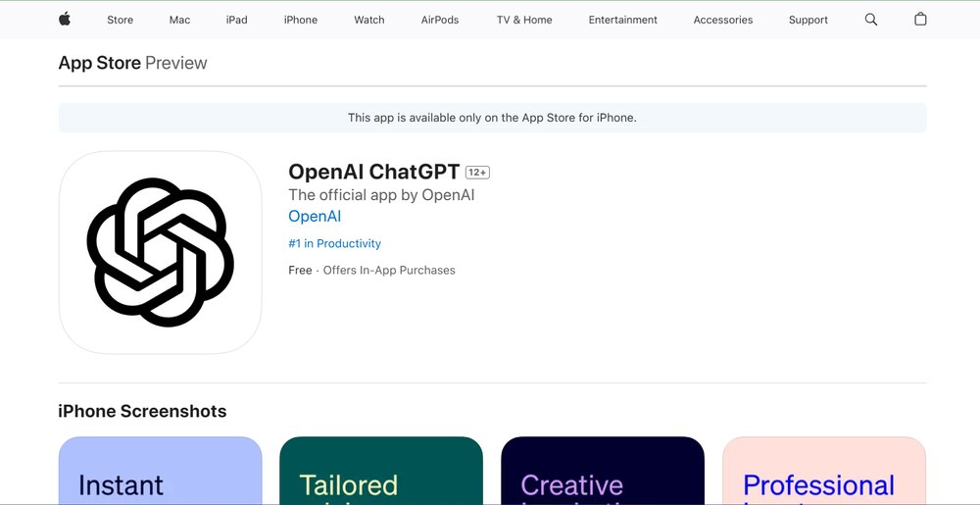Open the shopping bag icon
The height and width of the screenshot is (505, 980).
tap(920, 20)
